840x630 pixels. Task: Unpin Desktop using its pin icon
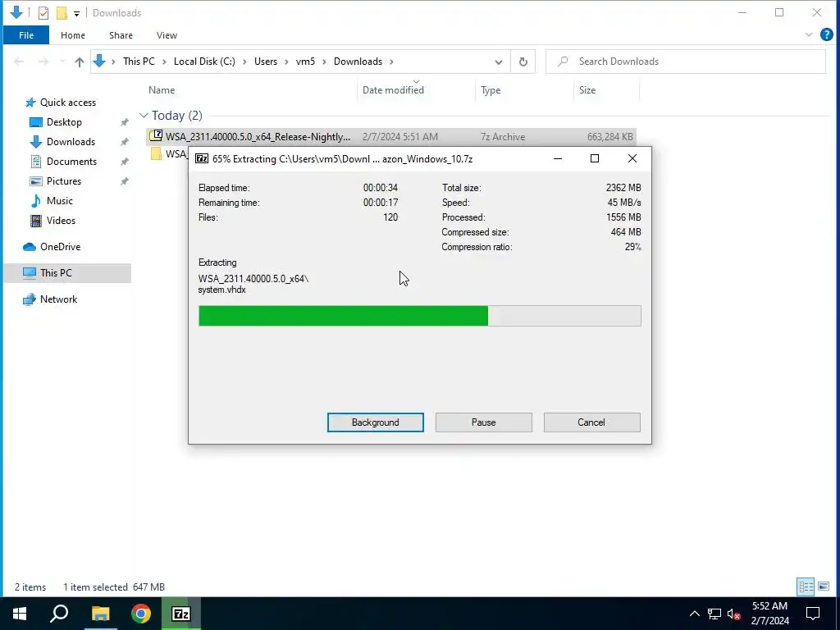pyautogui.click(x=125, y=122)
